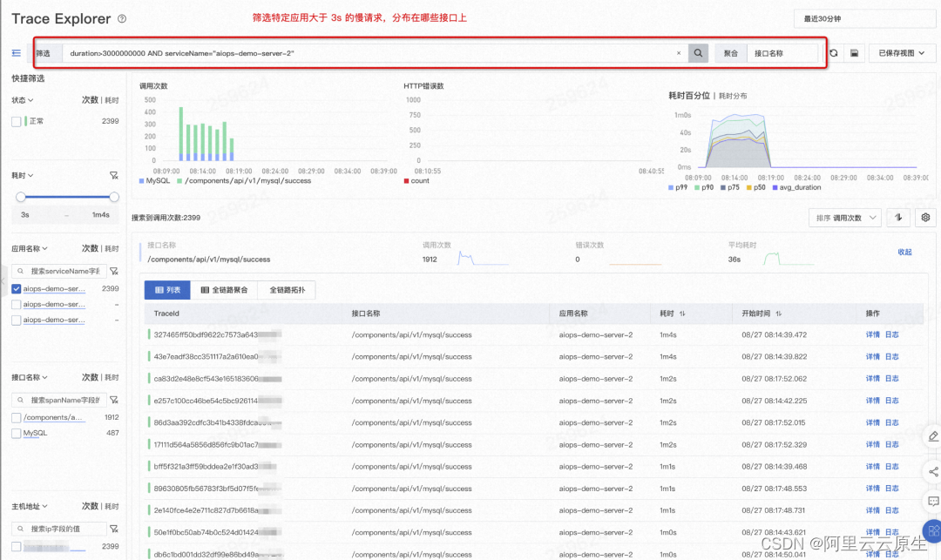Click the filter icon beside spanName search
The width and height of the screenshot is (941, 560).
tap(114, 400)
